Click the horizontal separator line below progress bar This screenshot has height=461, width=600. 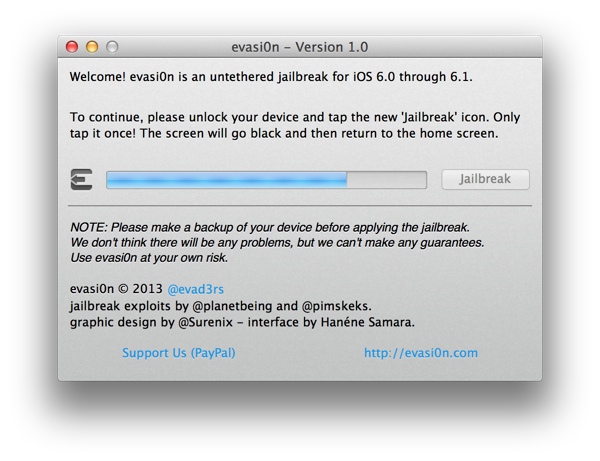point(299,206)
